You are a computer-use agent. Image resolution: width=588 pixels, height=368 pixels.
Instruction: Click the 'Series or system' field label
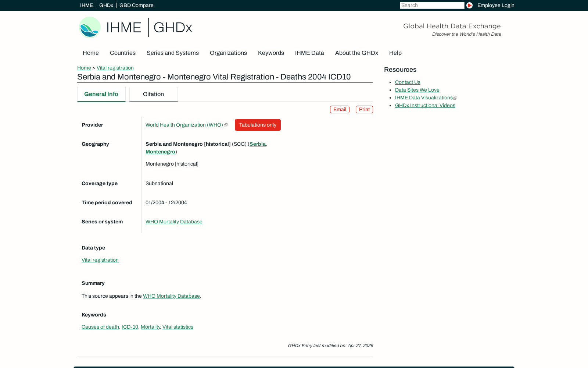pyautogui.click(x=102, y=222)
